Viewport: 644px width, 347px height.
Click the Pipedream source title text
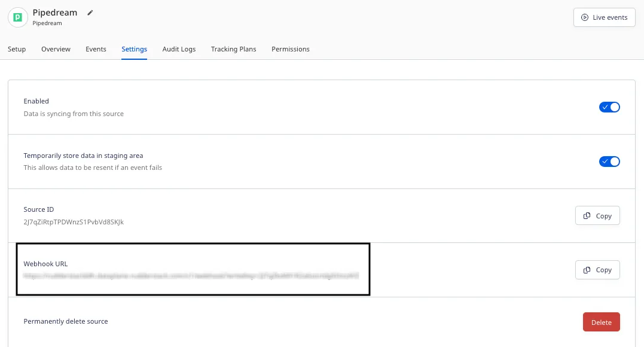point(55,13)
